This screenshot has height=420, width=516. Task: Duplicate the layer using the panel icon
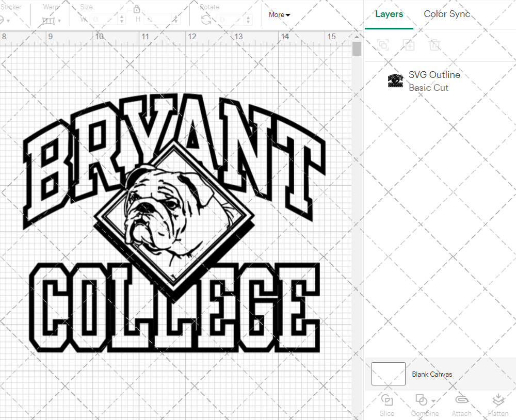pyautogui.click(x=409, y=45)
